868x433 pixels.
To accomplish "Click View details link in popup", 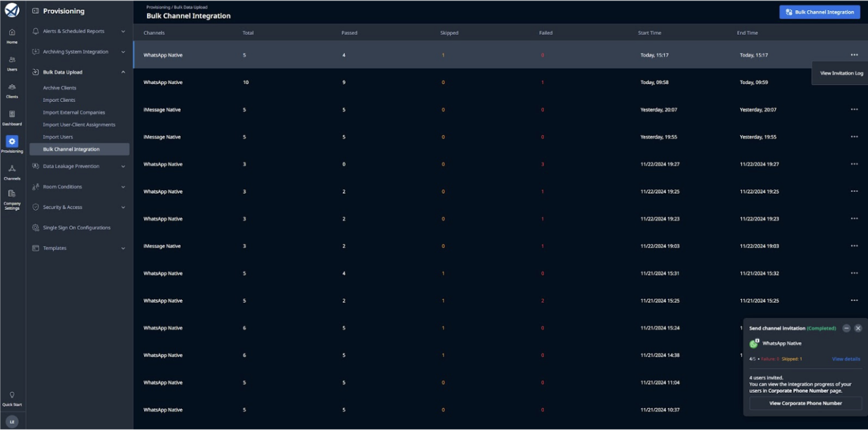I will coord(846,359).
